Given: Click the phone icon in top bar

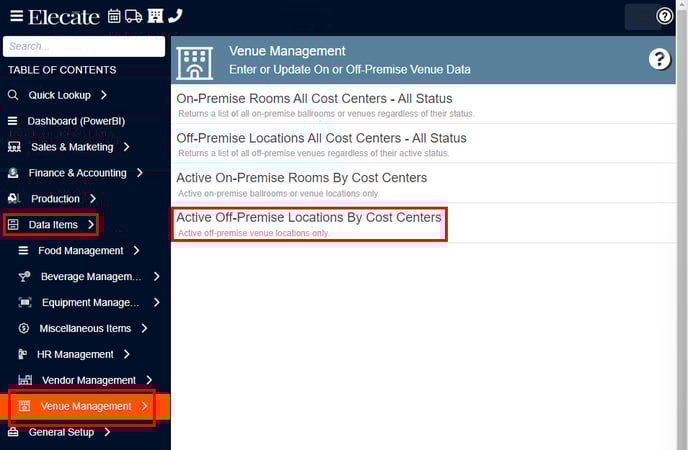Looking at the screenshot, I should (175, 16).
